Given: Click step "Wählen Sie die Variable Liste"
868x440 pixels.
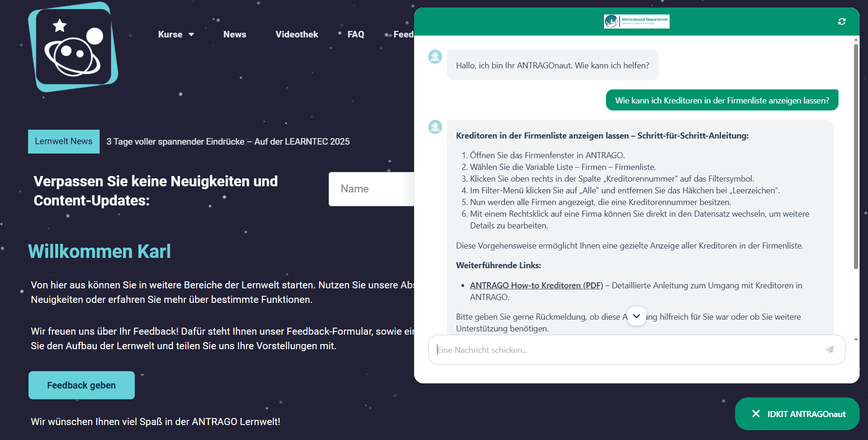Looking at the screenshot, I should 563,167.
